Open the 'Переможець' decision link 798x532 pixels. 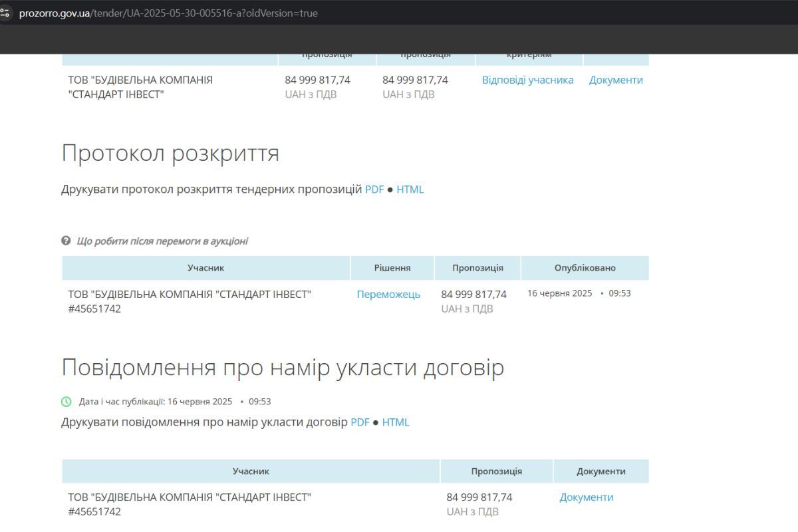coord(388,294)
